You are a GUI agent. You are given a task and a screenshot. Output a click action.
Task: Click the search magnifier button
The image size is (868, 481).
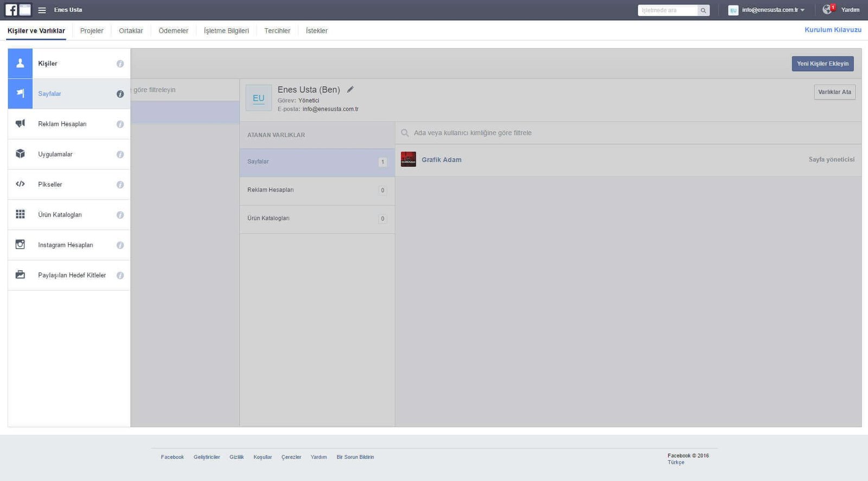point(703,10)
